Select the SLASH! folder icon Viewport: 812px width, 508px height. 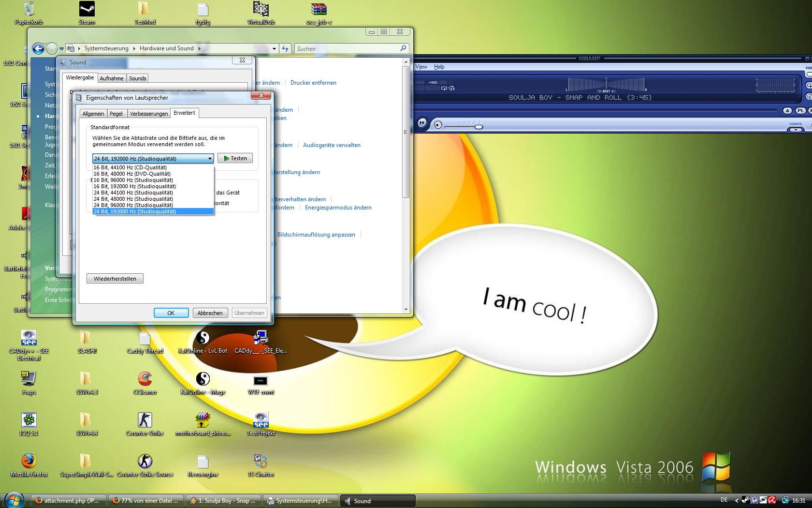[x=87, y=342]
